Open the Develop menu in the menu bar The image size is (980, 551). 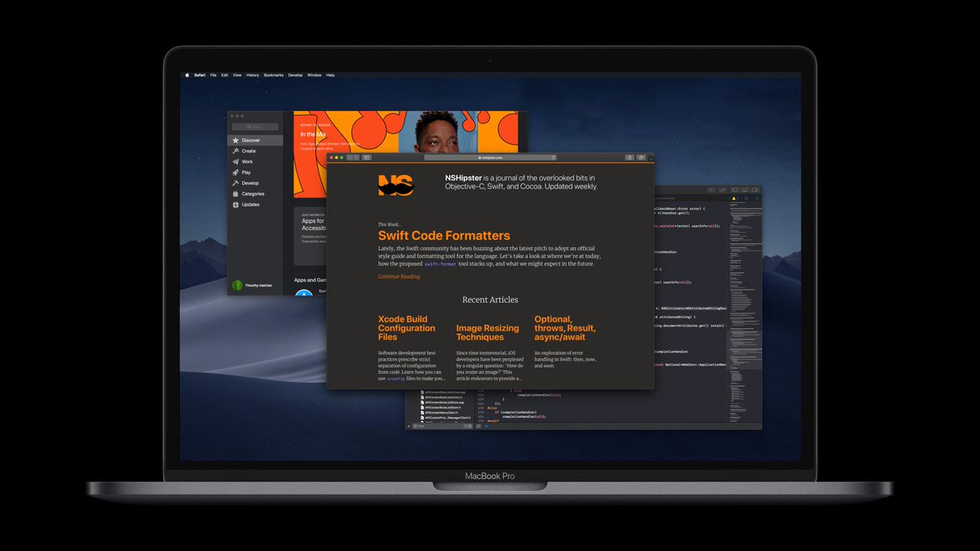(x=296, y=75)
